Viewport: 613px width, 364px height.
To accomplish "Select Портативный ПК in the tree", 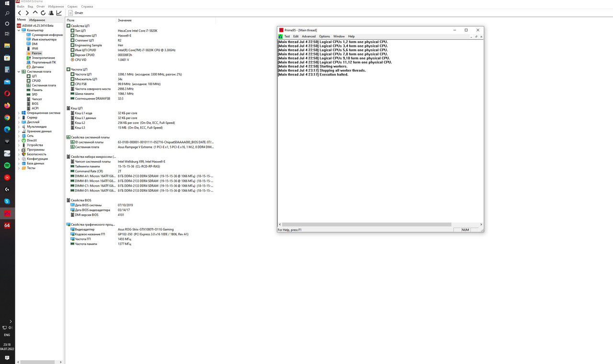I will click(44, 62).
